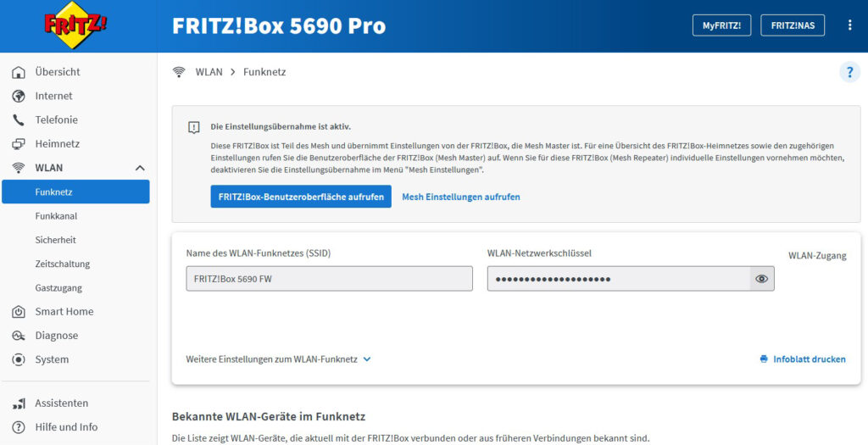Click the Assistenten icon
The height and width of the screenshot is (445, 868).
[19, 403]
